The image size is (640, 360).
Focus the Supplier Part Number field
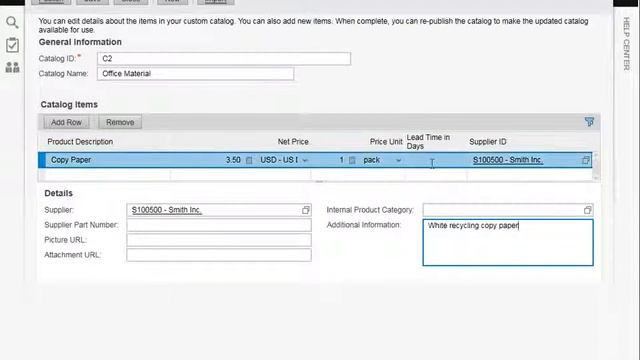[x=219, y=225]
